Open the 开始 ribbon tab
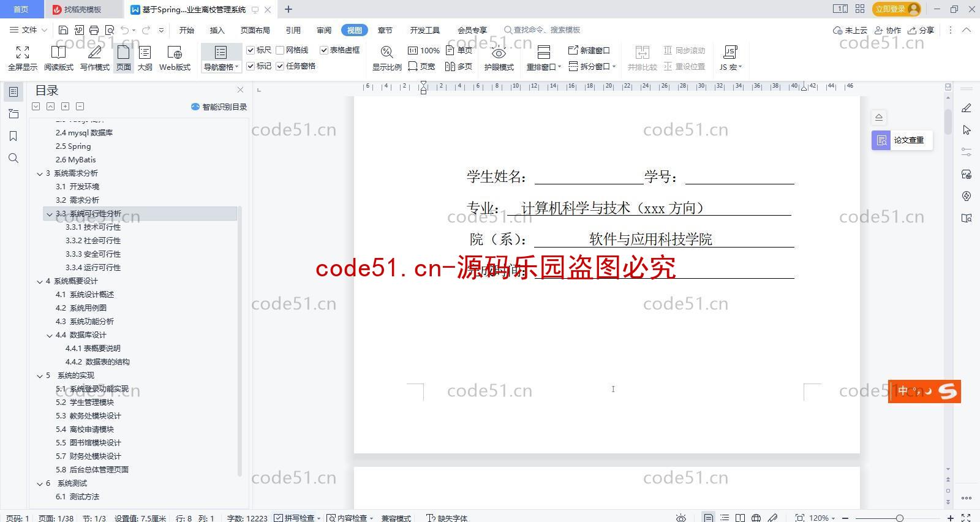 pos(186,30)
